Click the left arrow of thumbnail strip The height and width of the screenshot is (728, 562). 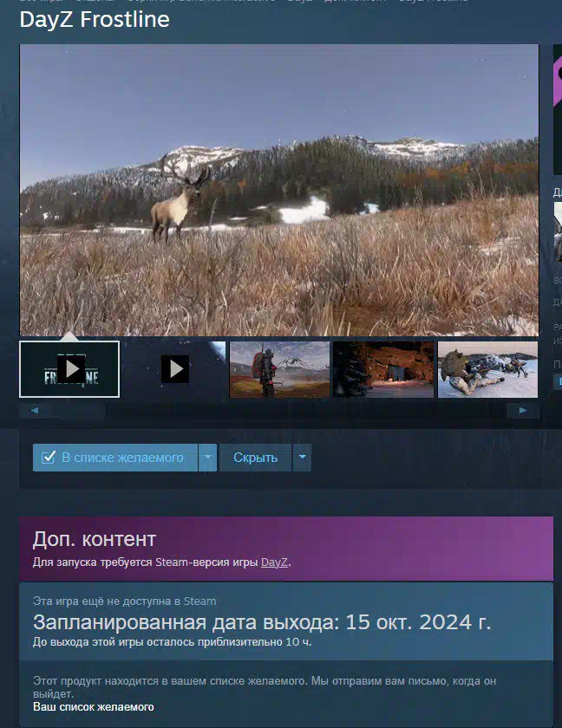coord(35,411)
